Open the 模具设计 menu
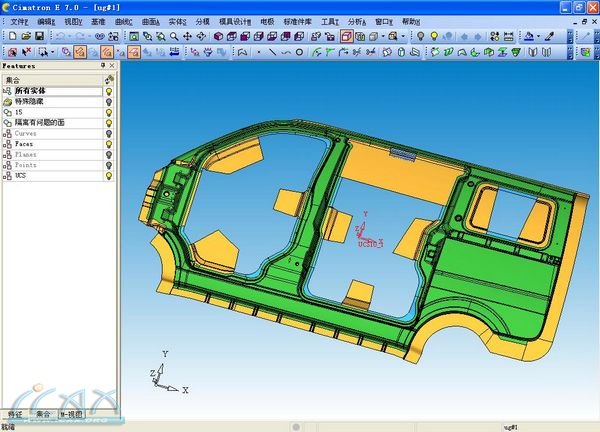This screenshot has width=600, height=432. 235,22
